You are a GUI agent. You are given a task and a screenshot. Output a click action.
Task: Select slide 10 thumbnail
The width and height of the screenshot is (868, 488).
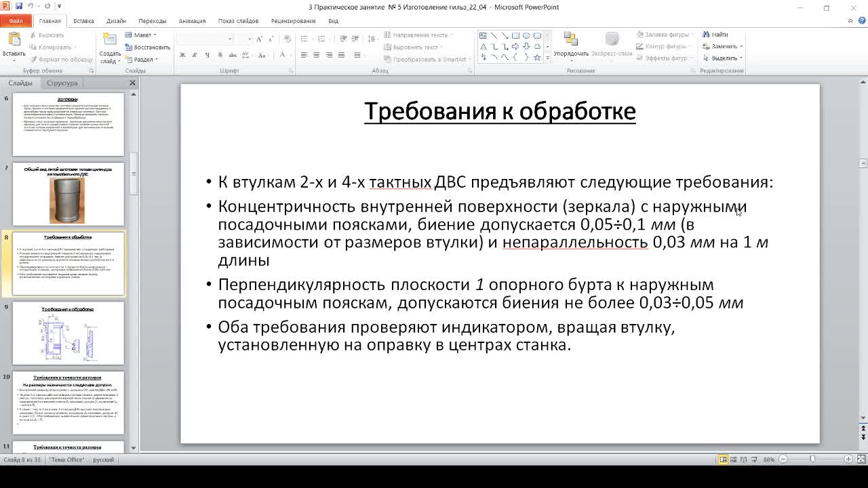68,403
